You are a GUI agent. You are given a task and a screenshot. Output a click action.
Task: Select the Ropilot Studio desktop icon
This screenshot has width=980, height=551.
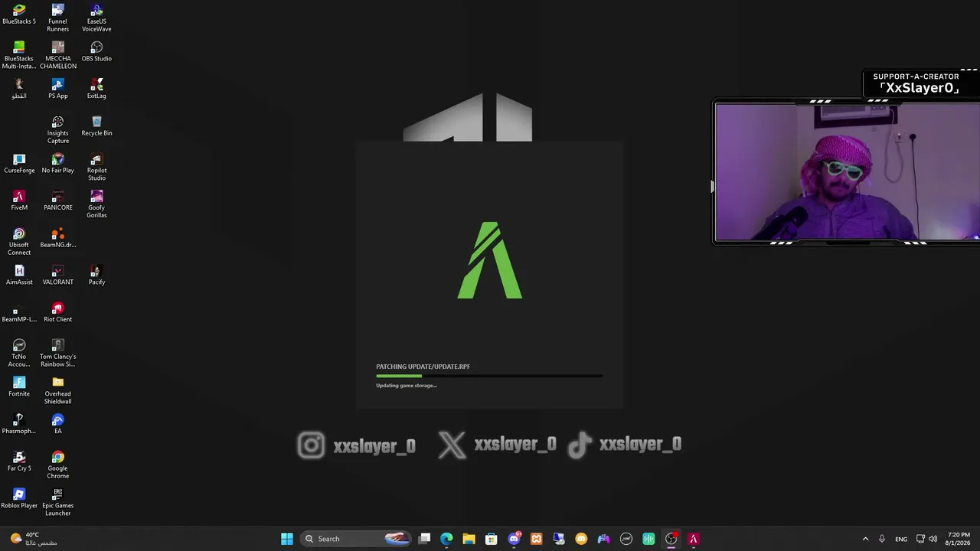coord(96,167)
